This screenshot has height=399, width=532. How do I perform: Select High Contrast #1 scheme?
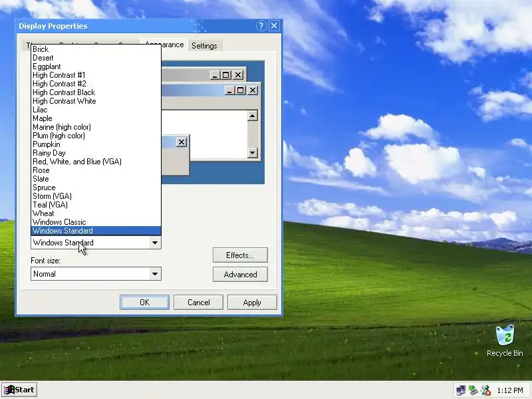point(96,75)
